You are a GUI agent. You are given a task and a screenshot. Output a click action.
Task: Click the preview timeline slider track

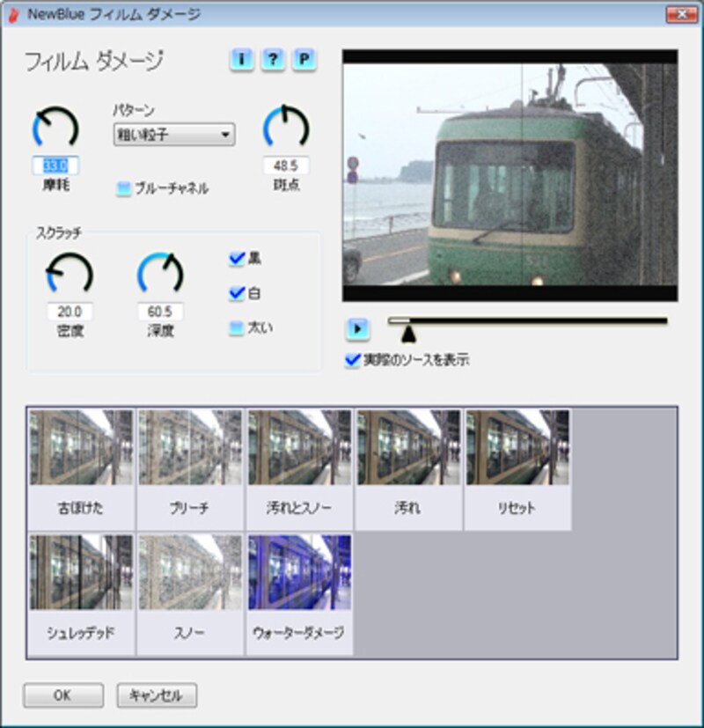[x=528, y=320]
